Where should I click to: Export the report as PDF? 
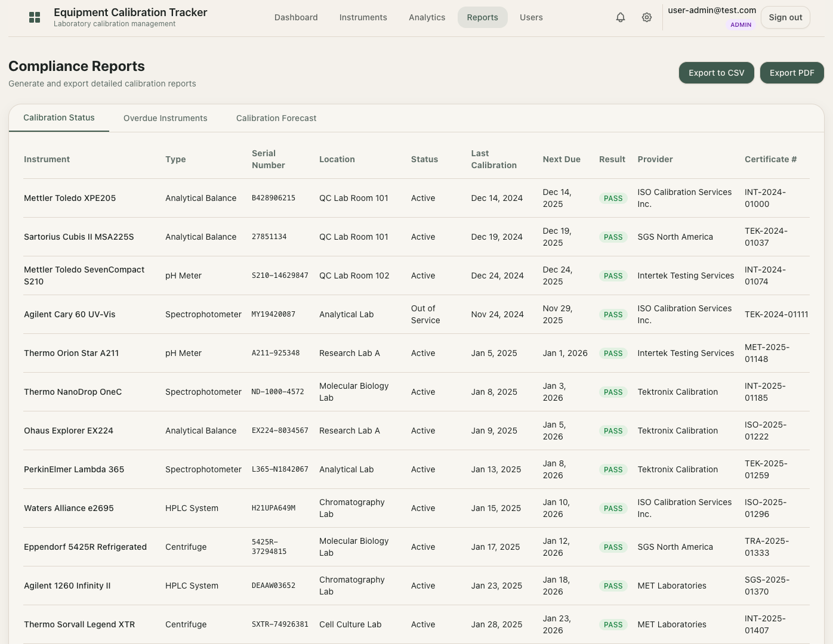tap(792, 72)
